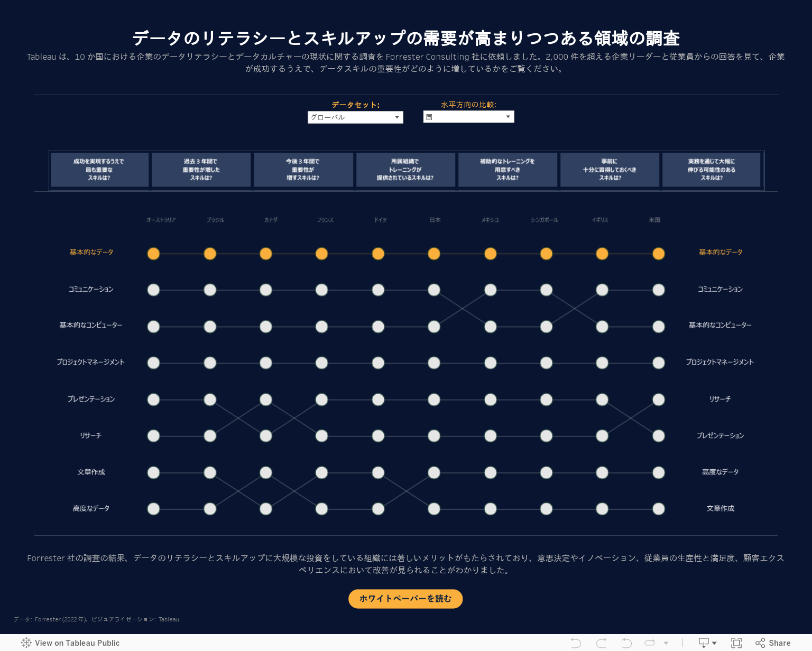Click the orange 基本的なデータ dot for フランス
The width and height of the screenshot is (812, 651).
pyautogui.click(x=321, y=254)
